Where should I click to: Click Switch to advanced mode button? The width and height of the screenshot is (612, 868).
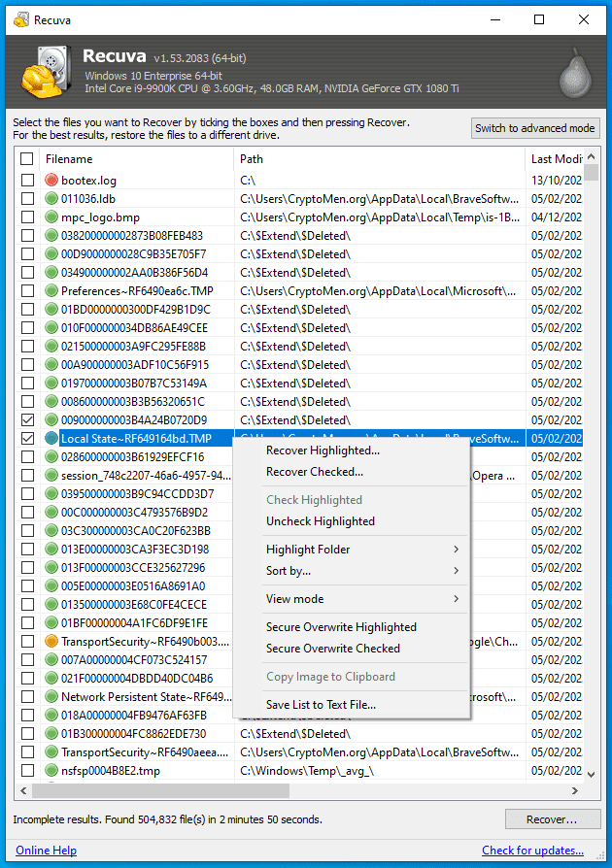[535, 128]
